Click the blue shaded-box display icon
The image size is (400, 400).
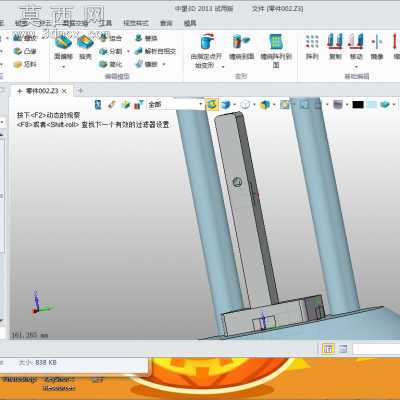[225, 105]
